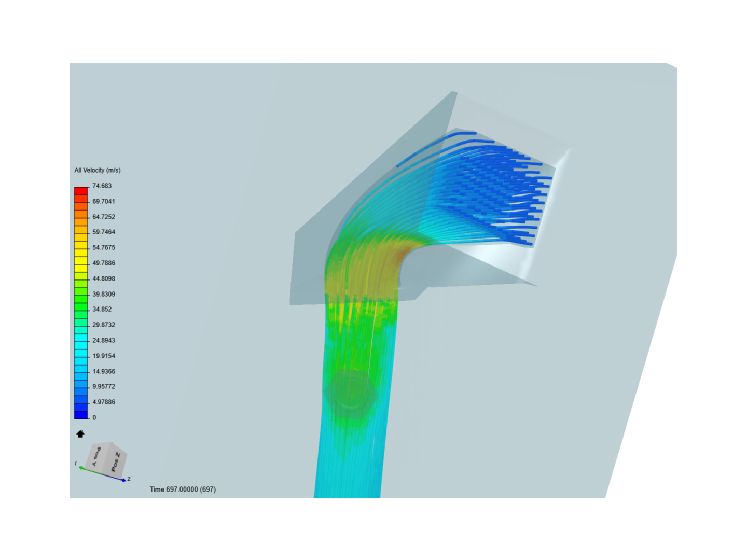Click legend value 54.7675

[x=104, y=247]
